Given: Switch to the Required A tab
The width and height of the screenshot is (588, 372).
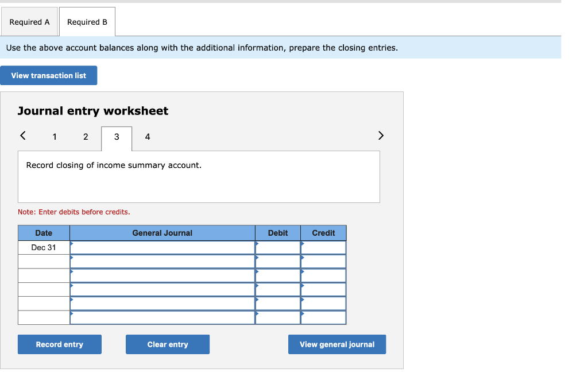Looking at the screenshot, I should coord(29,21).
